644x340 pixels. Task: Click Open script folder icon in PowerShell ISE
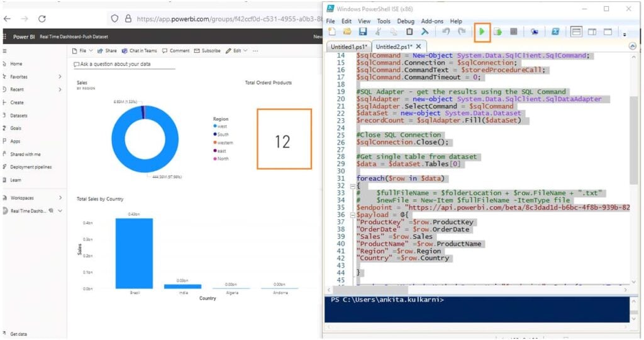point(347,31)
